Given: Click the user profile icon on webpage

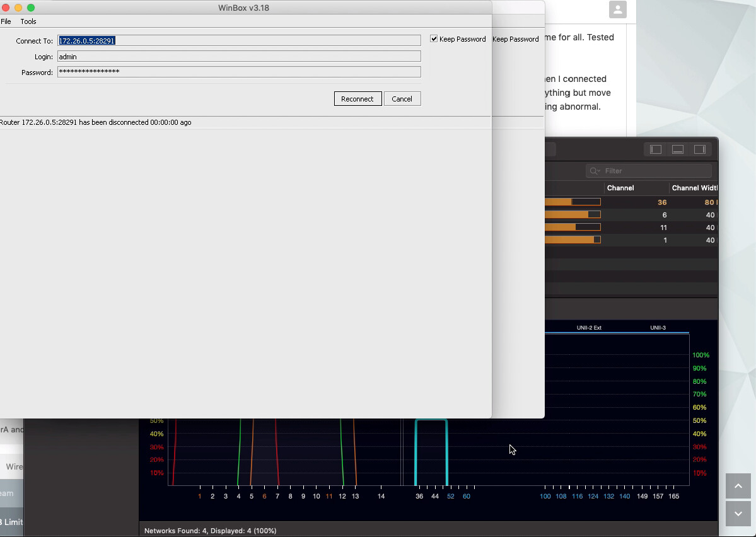Looking at the screenshot, I should (618, 9).
